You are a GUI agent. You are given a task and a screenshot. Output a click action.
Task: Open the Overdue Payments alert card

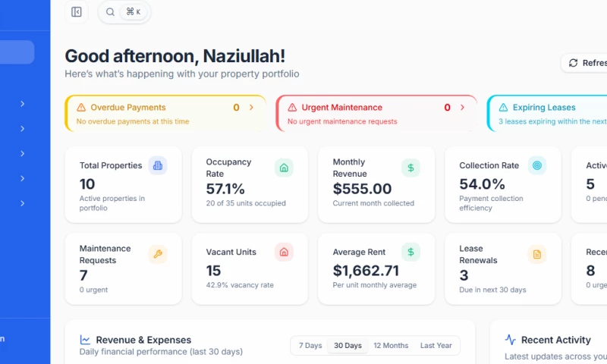click(x=165, y=113)
